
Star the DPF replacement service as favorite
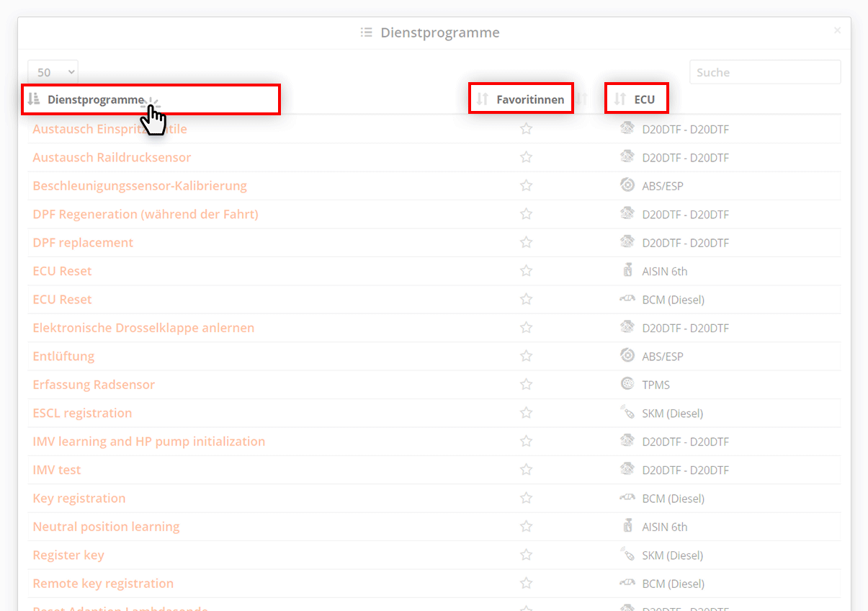[526, 242]
